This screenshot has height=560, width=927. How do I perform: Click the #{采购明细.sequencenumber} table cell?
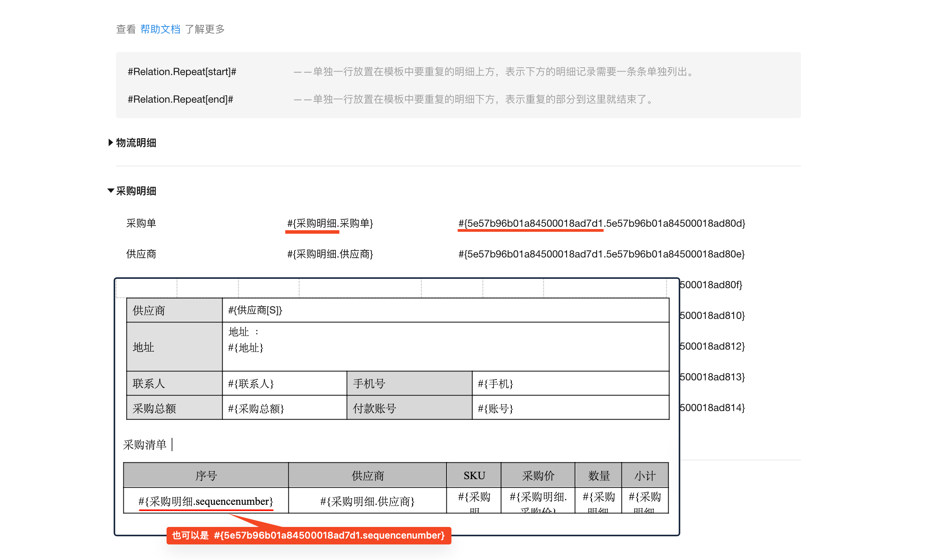(206, 501)
